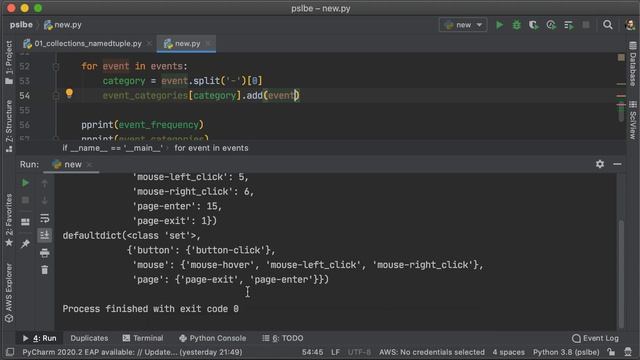
Task: Print the Run console output
Action: coord(44,253)
